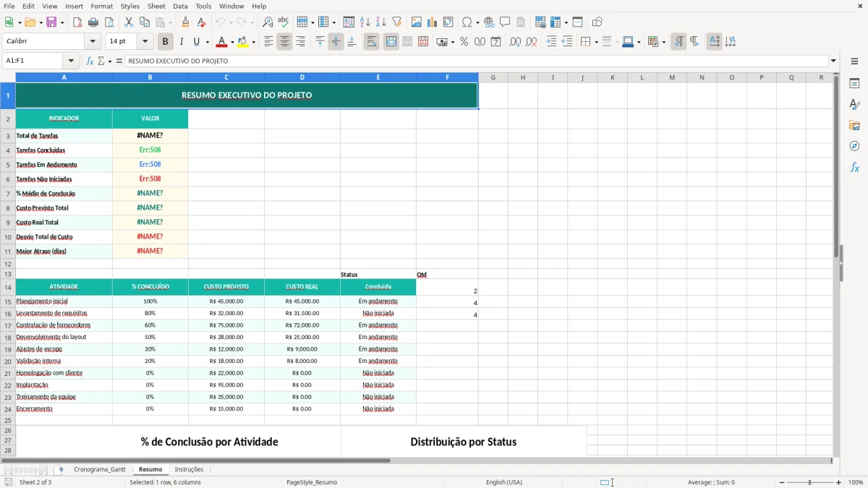Click the Save document icon
868x488 pixels.
[x=51, y=22]
